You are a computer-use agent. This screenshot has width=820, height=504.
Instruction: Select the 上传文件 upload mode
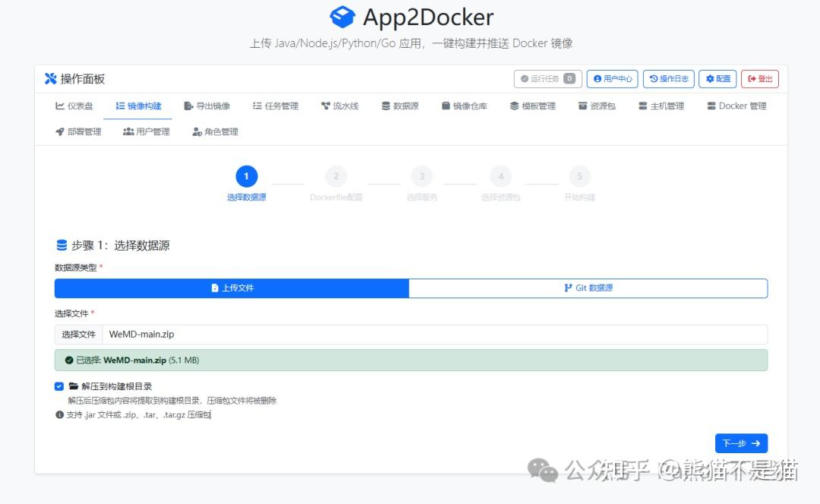(x=231, y=288)
